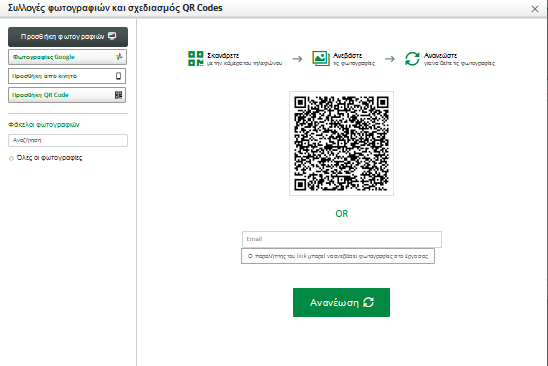Click the QR code icon in sidebar

[118, 95]
